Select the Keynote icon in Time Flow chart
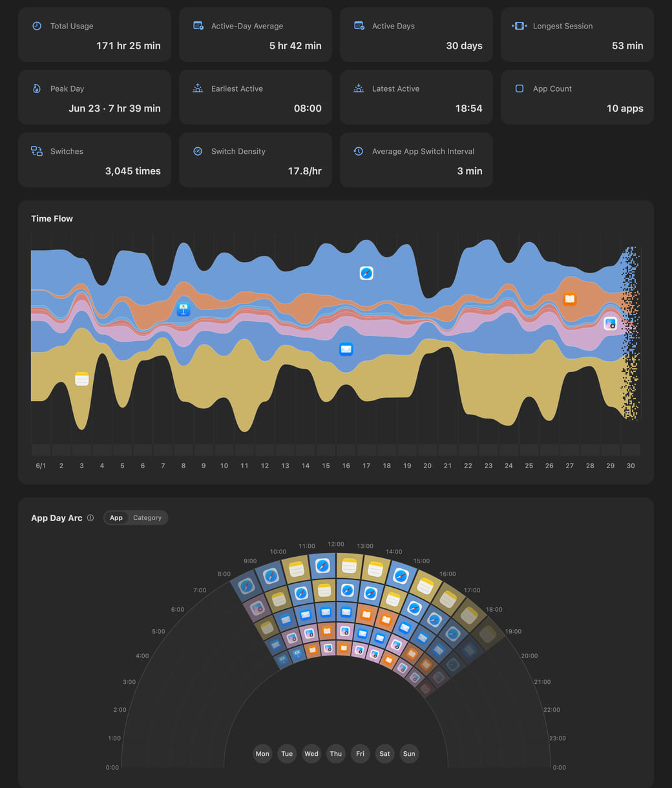 click(x=184, y=309)
